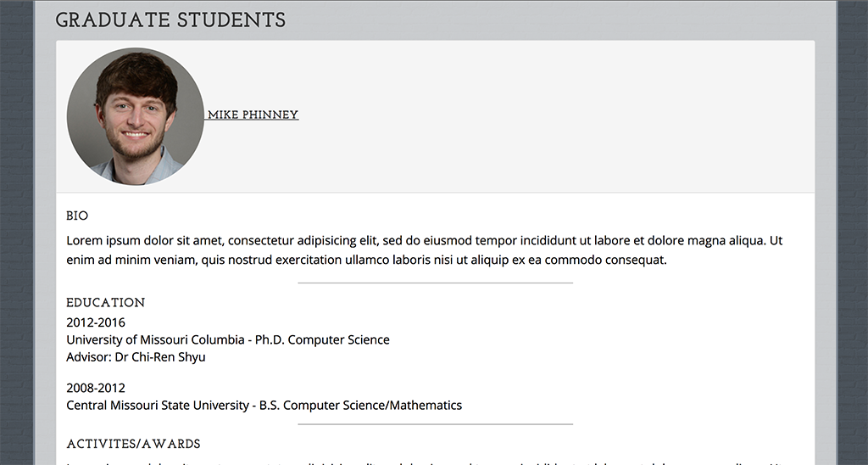Open Mike Phinney's profile link

[x=253, y=115]
